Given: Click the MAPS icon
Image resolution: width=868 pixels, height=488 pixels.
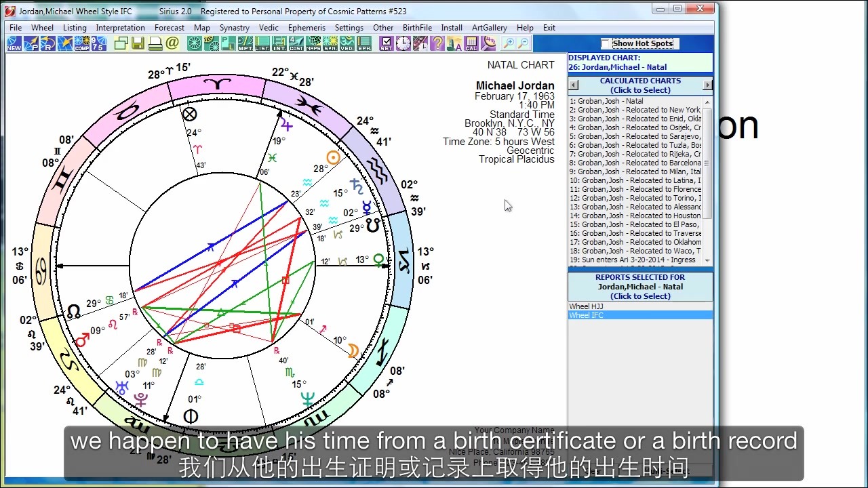Looking at the screenshot, I should point(313,43).
